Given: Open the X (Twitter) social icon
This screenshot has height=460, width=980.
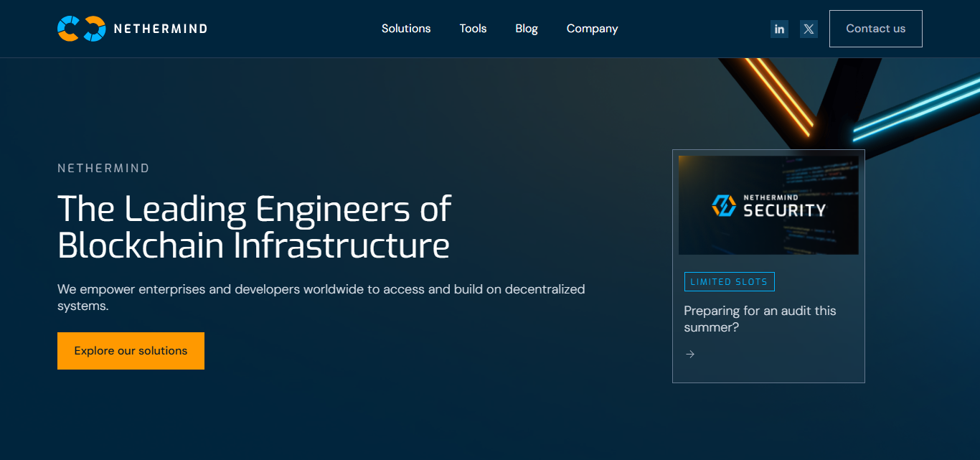Looking at the screenshot, I should (x=809, y=29).
